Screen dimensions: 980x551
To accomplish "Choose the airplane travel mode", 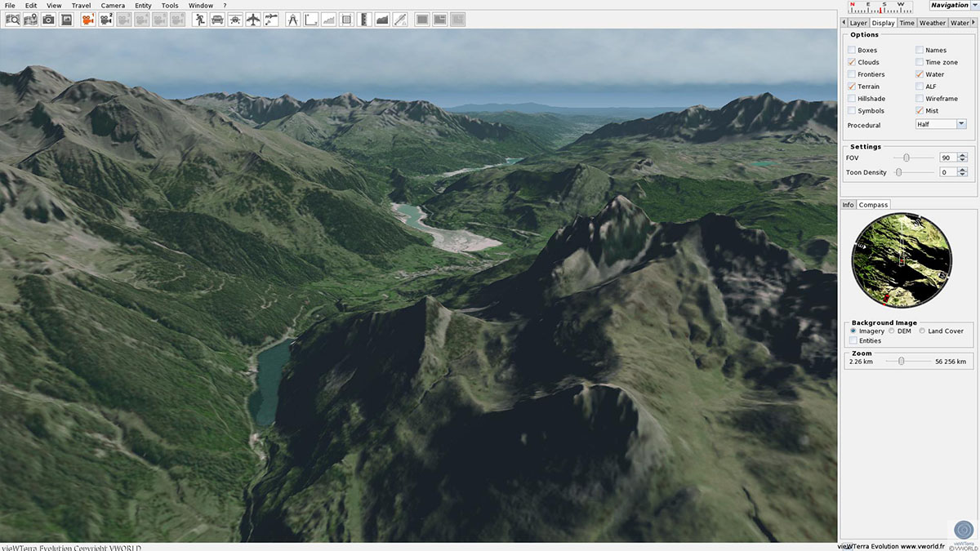I will [x=253, y=20].
